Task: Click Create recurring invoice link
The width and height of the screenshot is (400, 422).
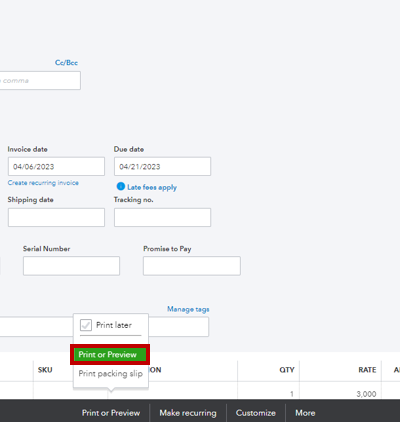Action: (x=43, y=183)
